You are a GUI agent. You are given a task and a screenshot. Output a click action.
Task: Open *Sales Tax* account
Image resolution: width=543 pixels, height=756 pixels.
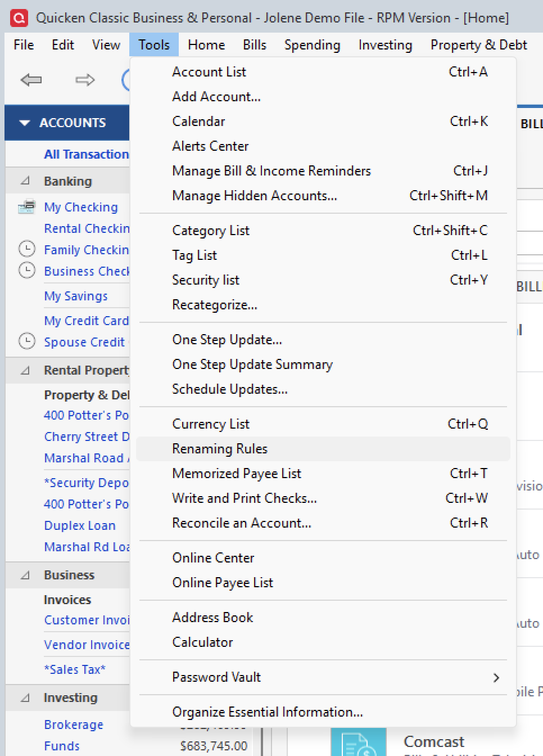[75, 669]
